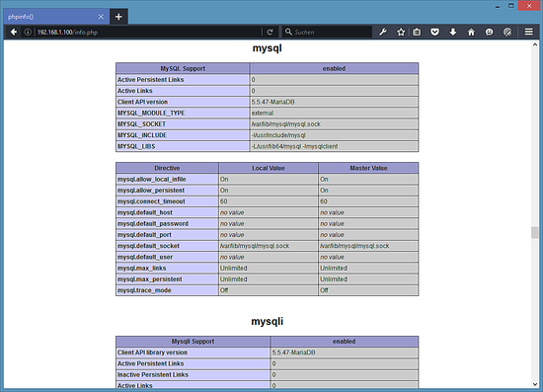Screen dimensions: 543x392
Task: Select the phpinfo() tab
Action: click(x=55, y=17)
